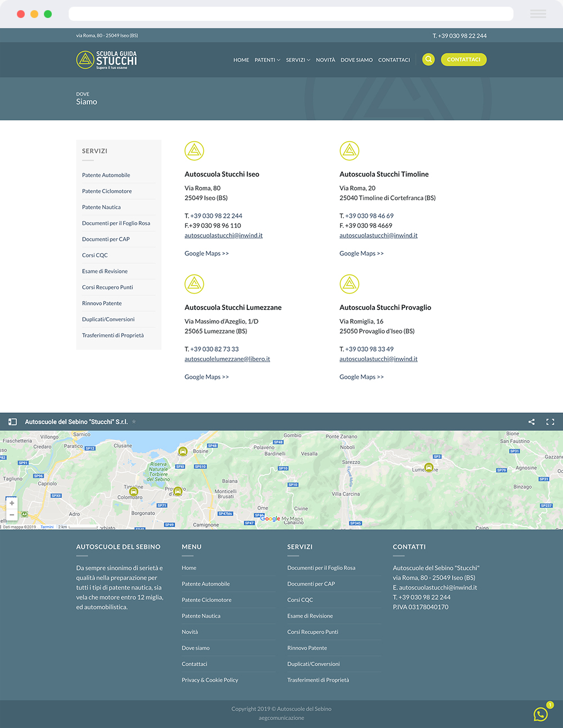Open Dove siamo in the footer menu
563x728 pixels.
point(195,648)
